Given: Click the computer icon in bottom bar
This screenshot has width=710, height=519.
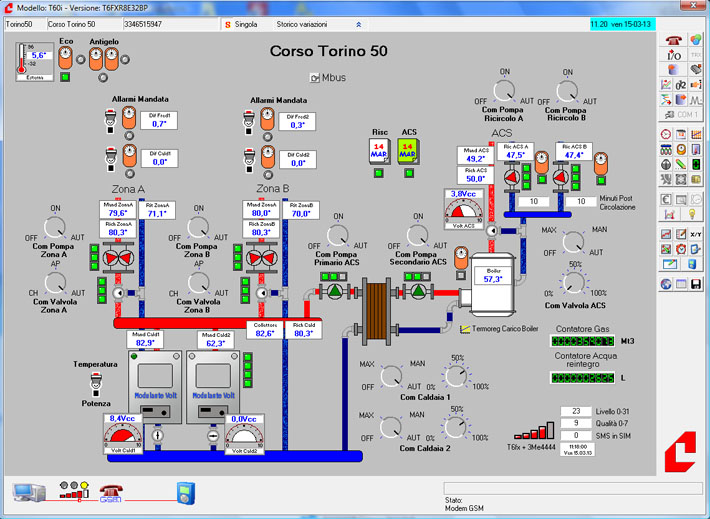Looking at the screenshot, I should (27, 491).
